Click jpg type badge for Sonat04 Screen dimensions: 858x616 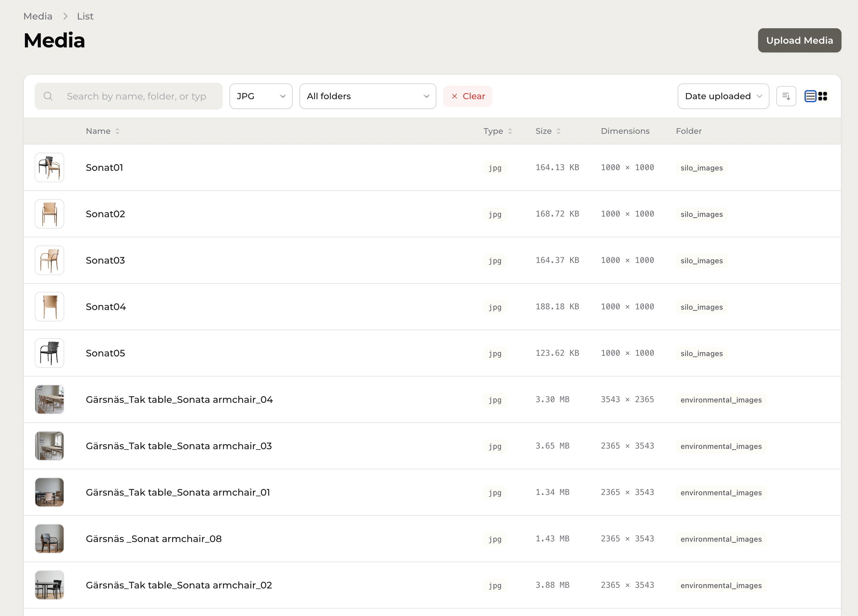pyautogui.click(x=495, y=307)
